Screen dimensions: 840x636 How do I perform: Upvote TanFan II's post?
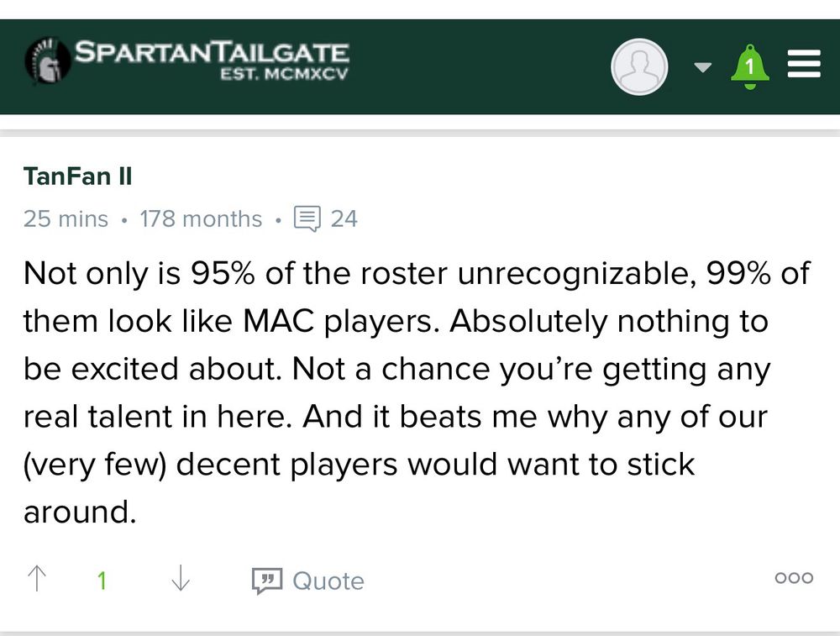click(x=37, y=580)
